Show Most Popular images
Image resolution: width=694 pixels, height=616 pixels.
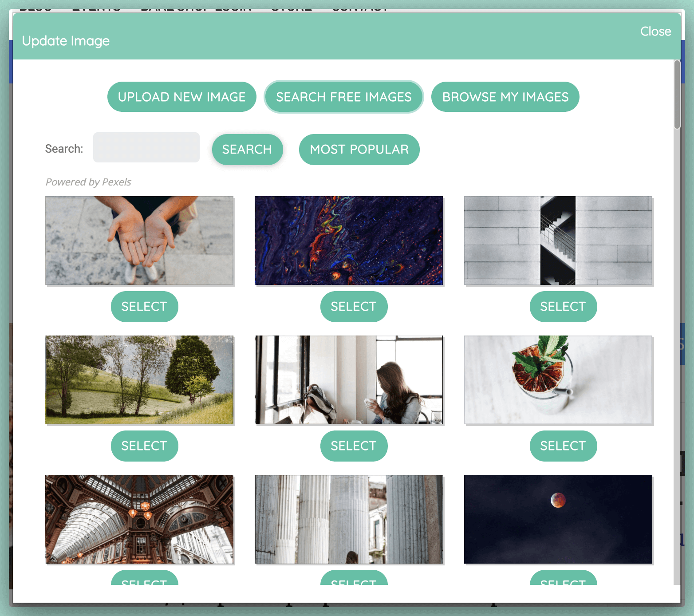pyautogui.click(x=359, y=150)
